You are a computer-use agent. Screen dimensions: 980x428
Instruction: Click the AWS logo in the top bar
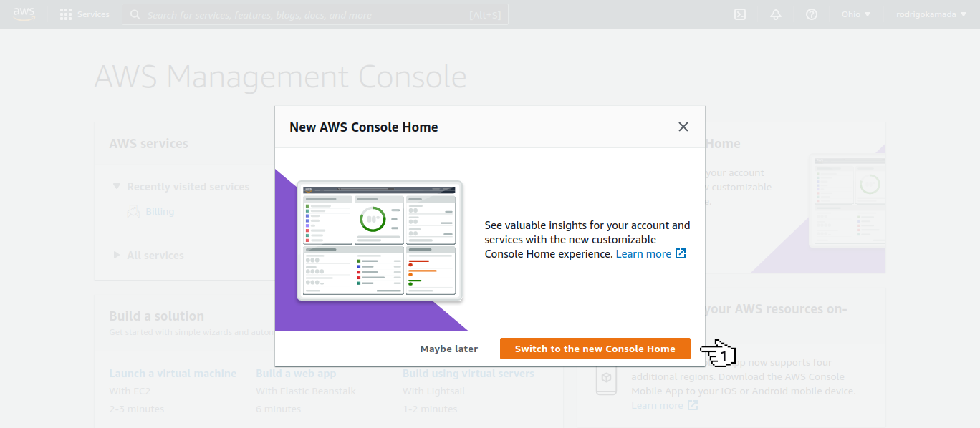click(x=24, y=14)
